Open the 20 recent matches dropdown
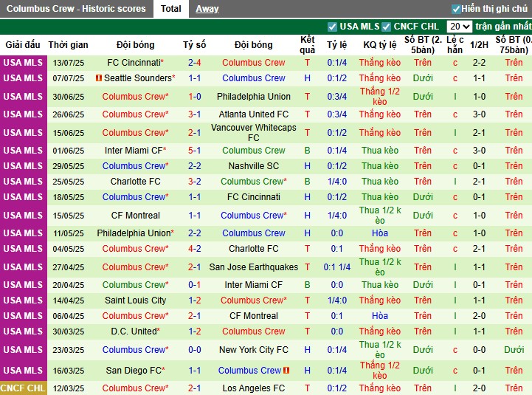This screenshot has width=532, height=395. [x=459, y=27]
